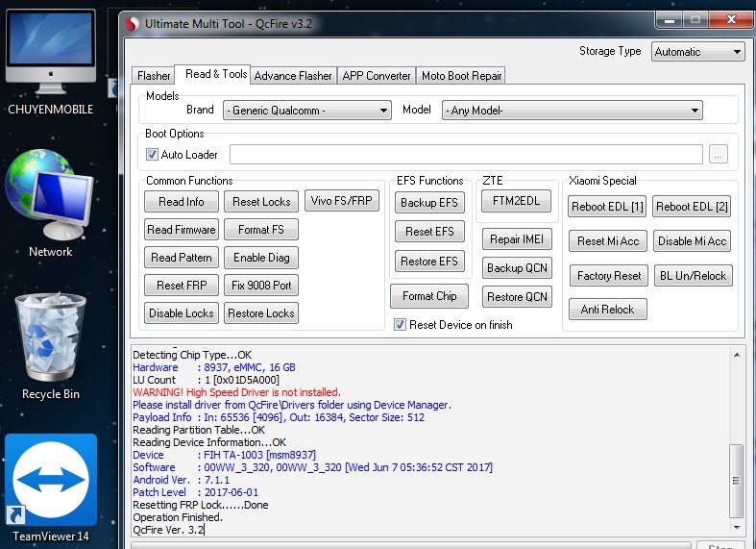This screenshot has height=549, width=756.
Task: Click the 'QcFire Ver. 3.2' log line
Action: [169, 530]
